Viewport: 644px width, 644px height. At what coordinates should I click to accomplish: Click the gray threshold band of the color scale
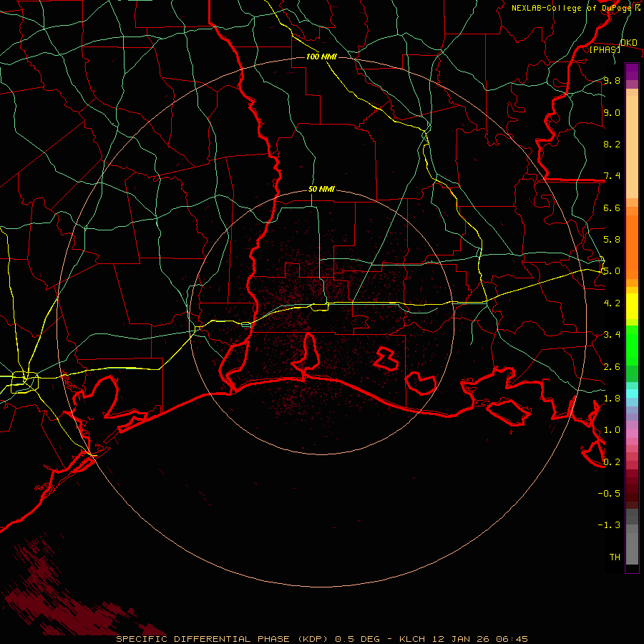632,545
